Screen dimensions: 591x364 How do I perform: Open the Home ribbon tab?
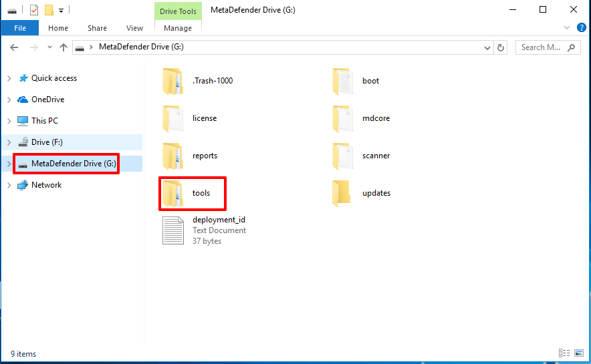[x=58, y=28]
